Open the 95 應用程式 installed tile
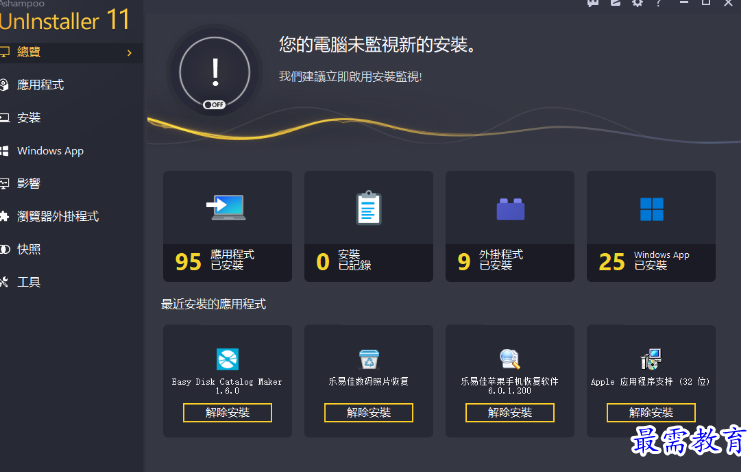 pyautogui.click(x=227, y=227)
